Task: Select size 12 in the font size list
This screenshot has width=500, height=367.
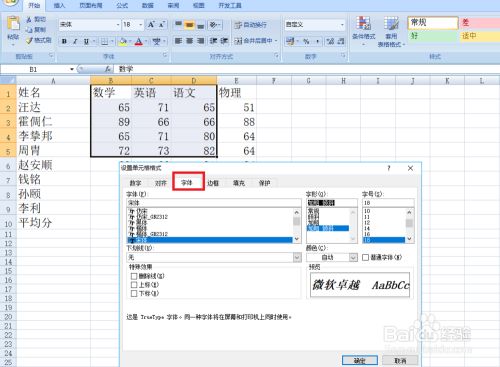Action: coord(383,223)
